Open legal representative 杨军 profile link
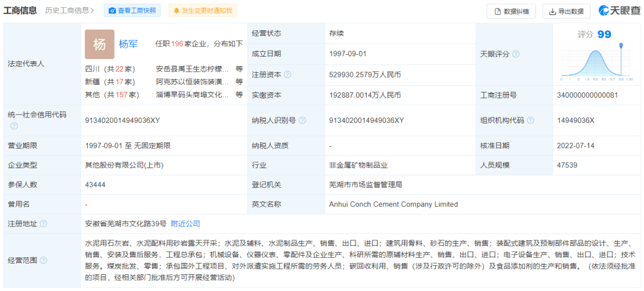Image resolution: width=644 pixels, height=291 pixels. (x=128, y=44)
